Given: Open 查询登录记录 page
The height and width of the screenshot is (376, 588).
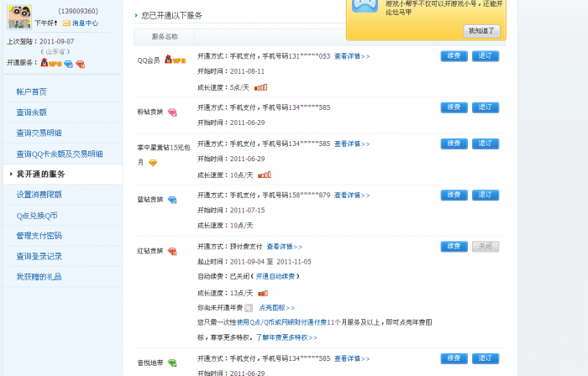Looking at the screenshot, I should [39, 257].
